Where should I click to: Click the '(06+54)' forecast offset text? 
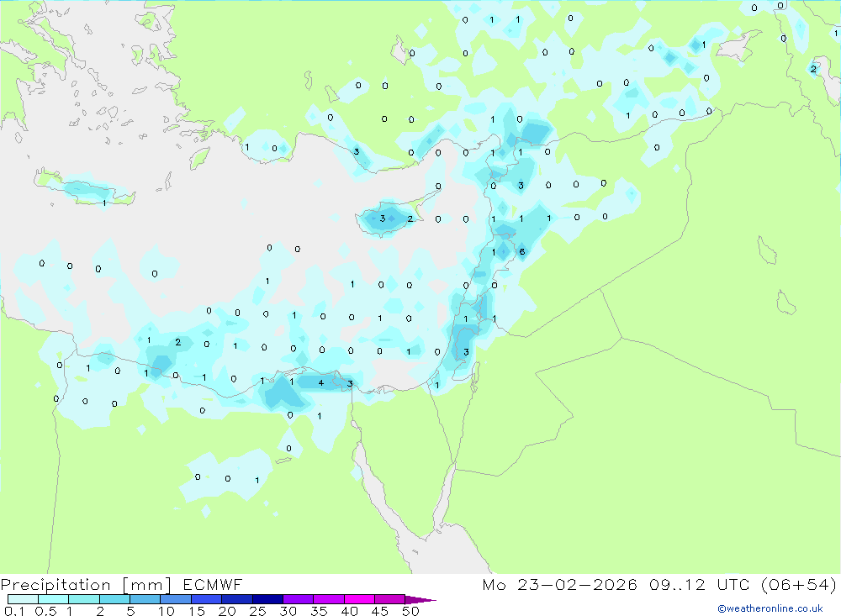click(x=799, y=585)
